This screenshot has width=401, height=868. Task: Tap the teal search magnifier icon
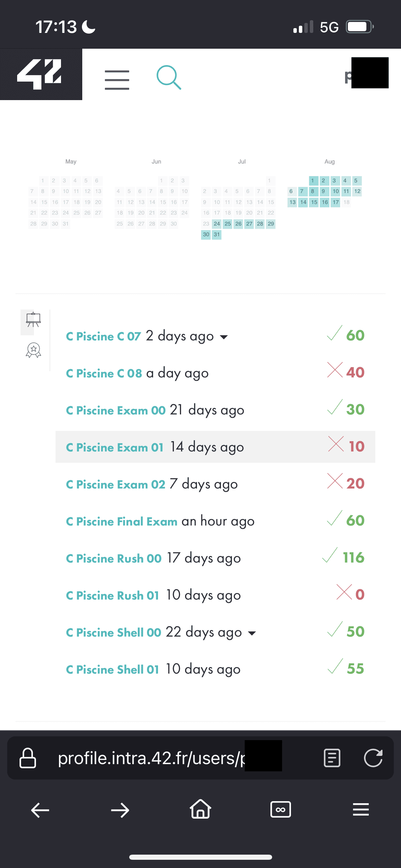tap(169, 77)
